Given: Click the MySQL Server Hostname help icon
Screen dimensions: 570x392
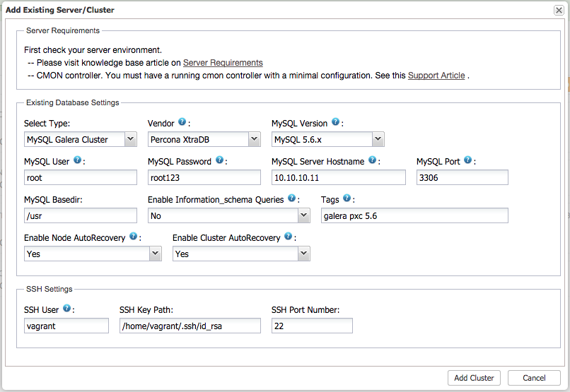Looking at the screenshot, I should click(x=372, y=160).
